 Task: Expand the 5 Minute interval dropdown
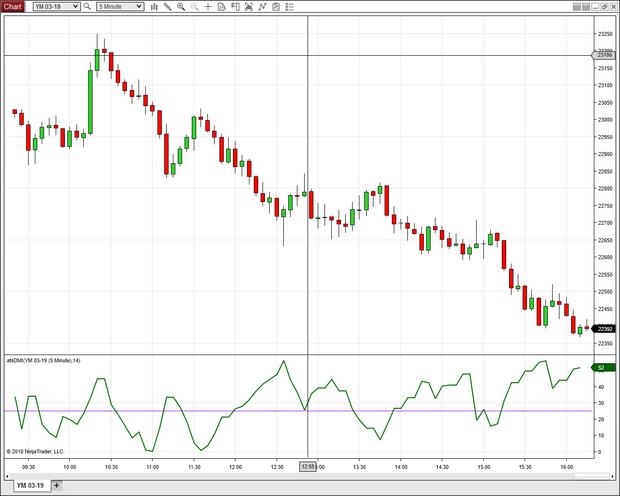click(138, 6)
